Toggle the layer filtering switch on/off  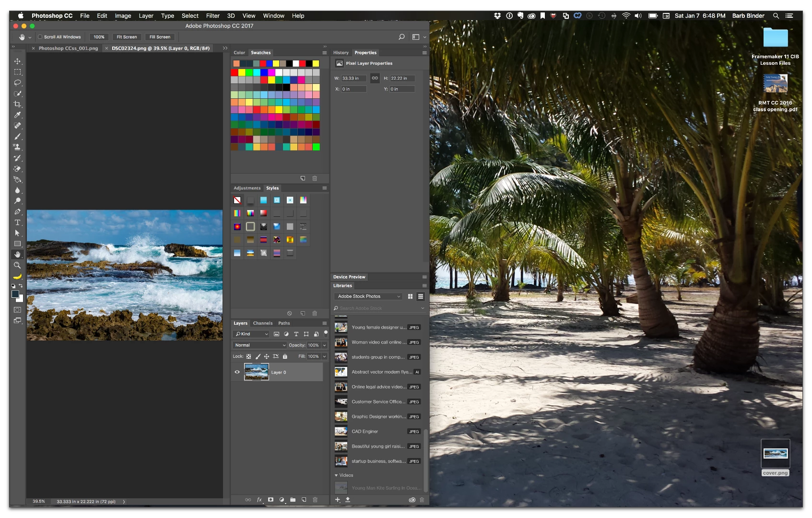point(326,333)
